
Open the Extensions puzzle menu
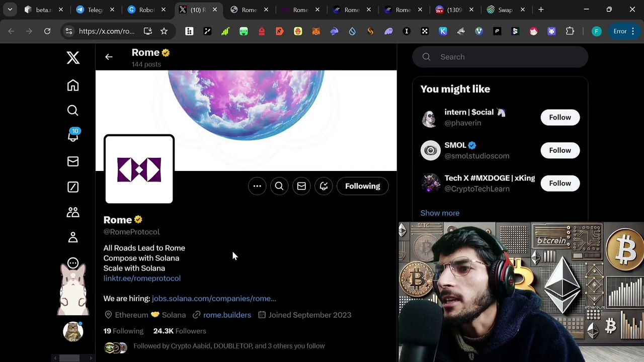coord(570,31)
